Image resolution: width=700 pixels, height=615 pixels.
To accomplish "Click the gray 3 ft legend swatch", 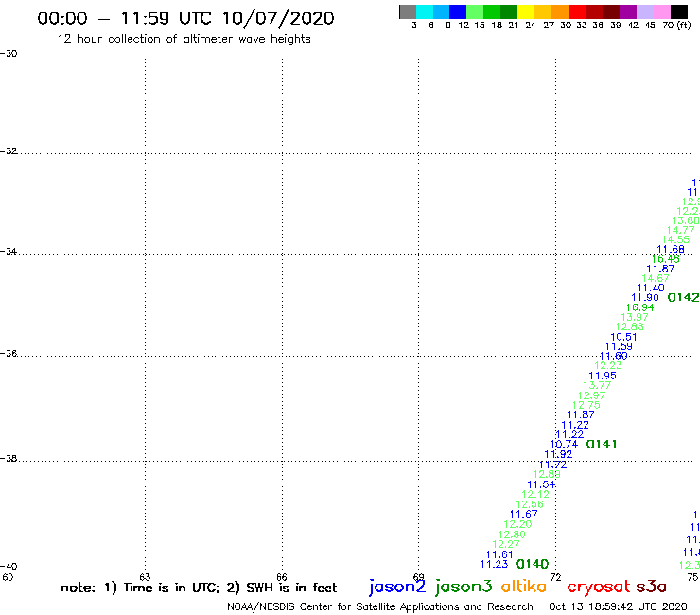I will tap(408, 11).
